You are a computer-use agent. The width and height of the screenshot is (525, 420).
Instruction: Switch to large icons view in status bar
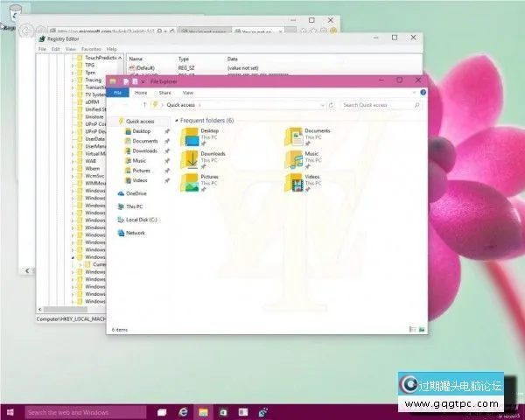point(421,329)
